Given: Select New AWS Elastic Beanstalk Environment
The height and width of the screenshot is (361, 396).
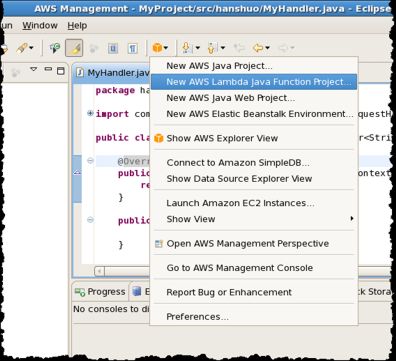Looking at the screenshot, I should pyautogui.click(x=254, y=114).
